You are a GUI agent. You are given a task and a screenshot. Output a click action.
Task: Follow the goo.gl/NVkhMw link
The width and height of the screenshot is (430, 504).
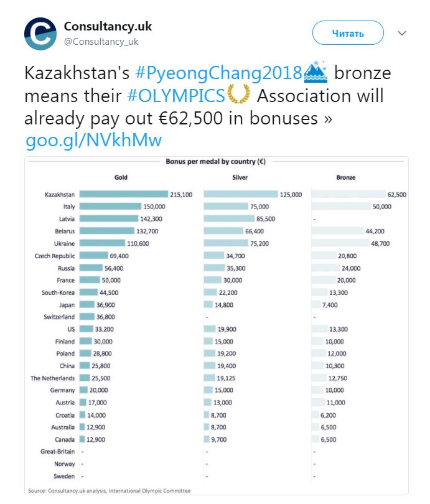click(x=93, y=139)
